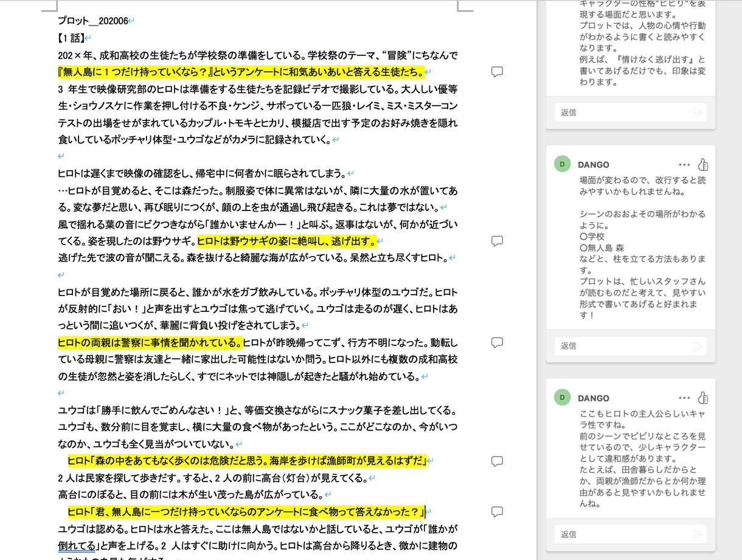Open comment balloon beside ヒロトは野ウサギの姿に絶叫 line
Image resolution: width=742 pixels, height=560 pixels.
pos(497,241)
